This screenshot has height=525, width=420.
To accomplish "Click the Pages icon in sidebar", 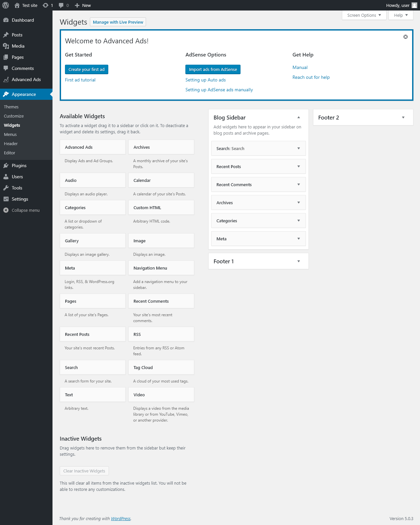I will [6, 57].
